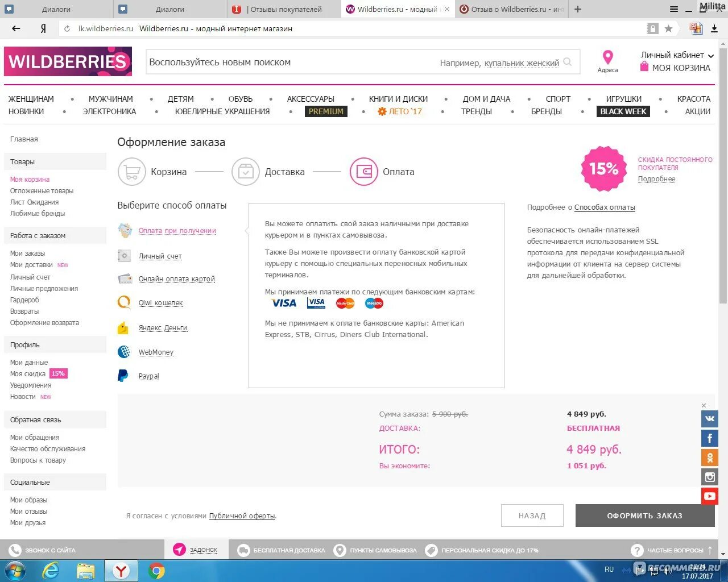Open Internet Explorer from taskbar
This screenshot has width=728, height=582.
click(x=51, y=571)
